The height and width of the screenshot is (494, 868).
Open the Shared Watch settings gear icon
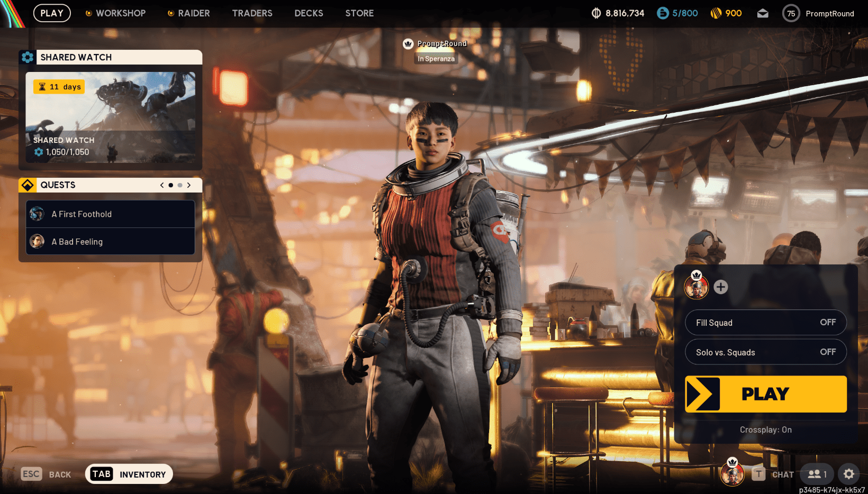pos(27,57)
